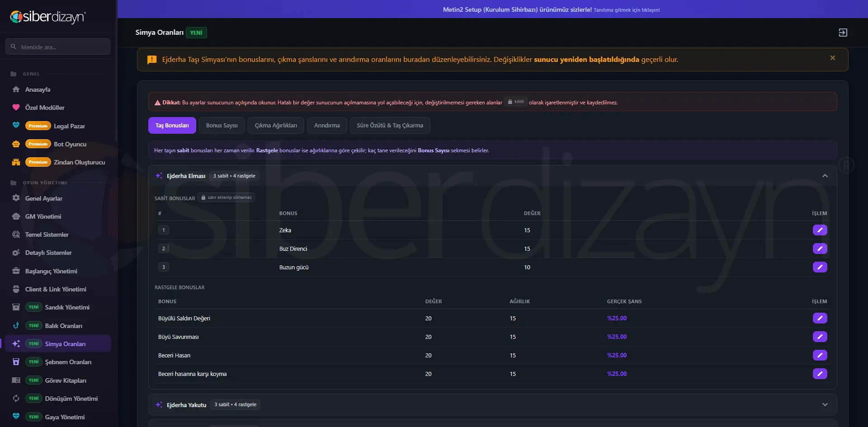Screen dimensions: 868x427
Task: Click the %25.00 chance for Büyü Savunması
Action: click(617, 337)
